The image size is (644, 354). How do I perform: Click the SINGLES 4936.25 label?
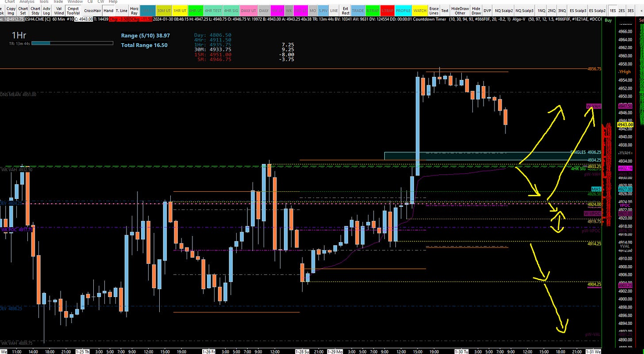[585, 152]
